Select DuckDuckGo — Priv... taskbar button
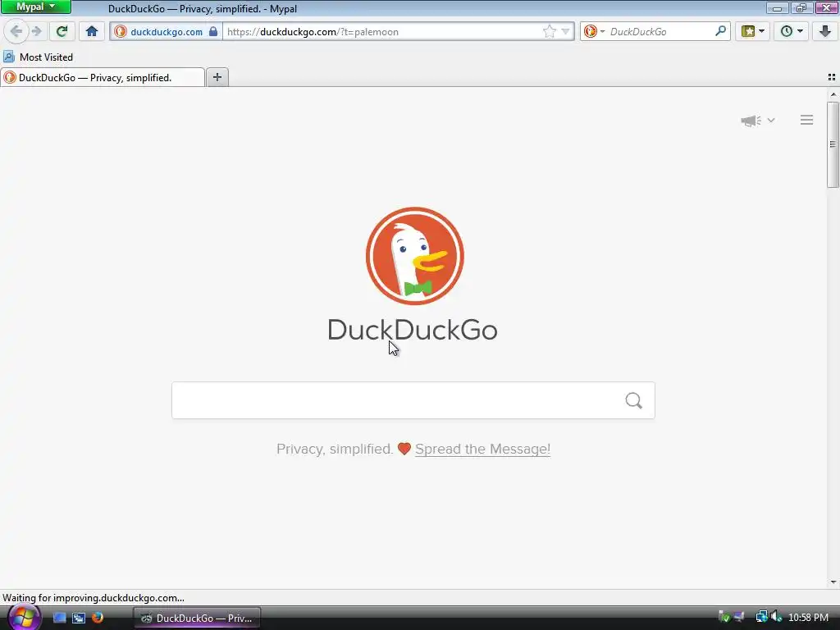This screenshot has height=630, width=840. [x=197, y=618]
